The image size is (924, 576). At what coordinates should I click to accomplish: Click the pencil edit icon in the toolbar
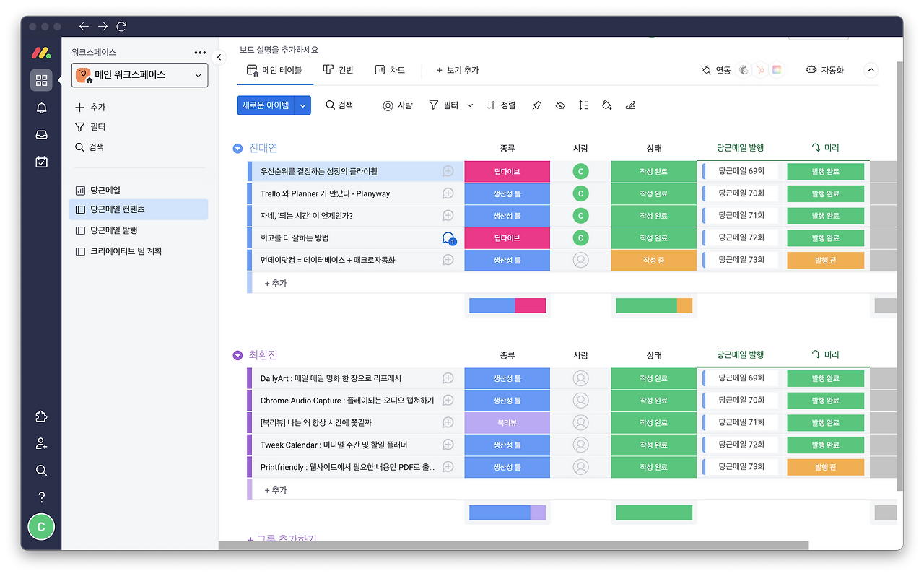coord(630,105)
